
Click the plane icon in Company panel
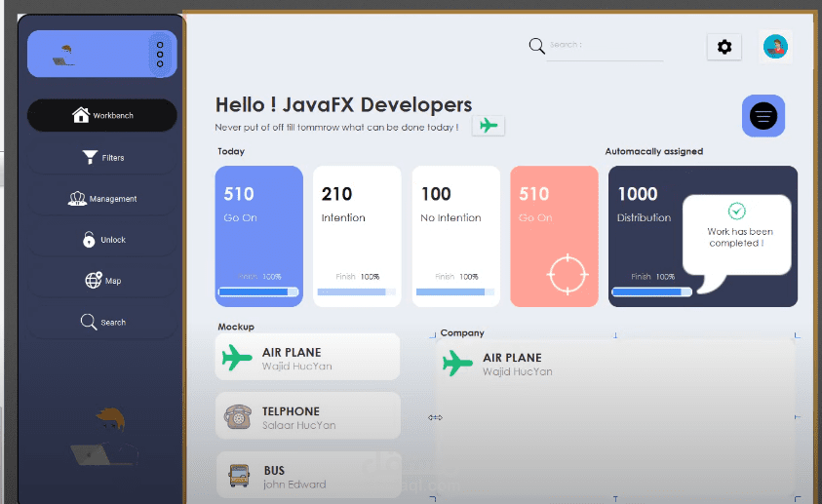tap(457, 363)
